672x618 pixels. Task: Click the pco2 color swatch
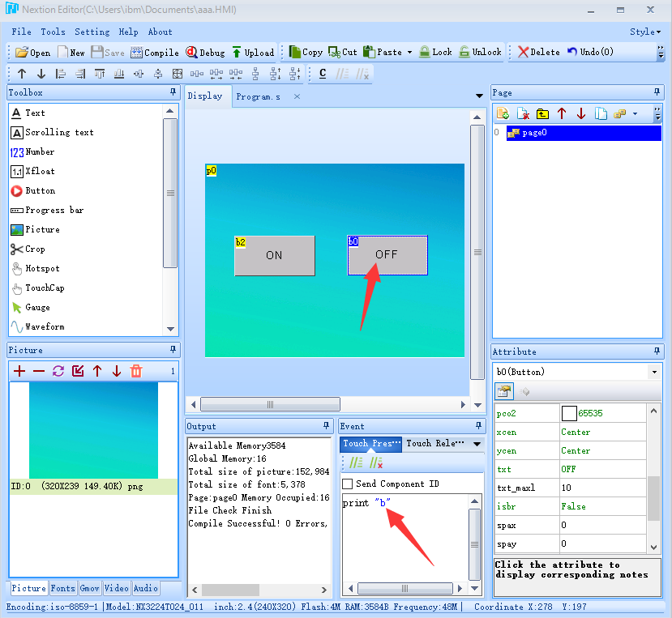pyautogui.click(x=569, y=413)
